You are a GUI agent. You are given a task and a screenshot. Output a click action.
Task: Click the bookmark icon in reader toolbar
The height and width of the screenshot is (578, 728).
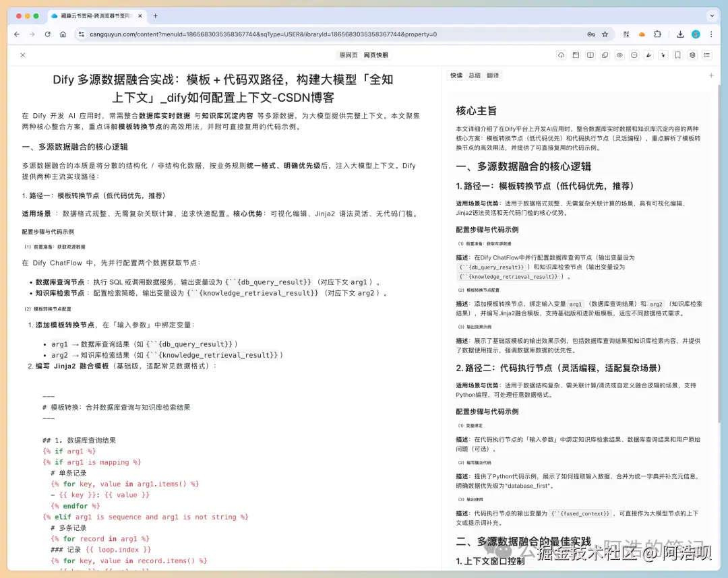click(678, 55)
